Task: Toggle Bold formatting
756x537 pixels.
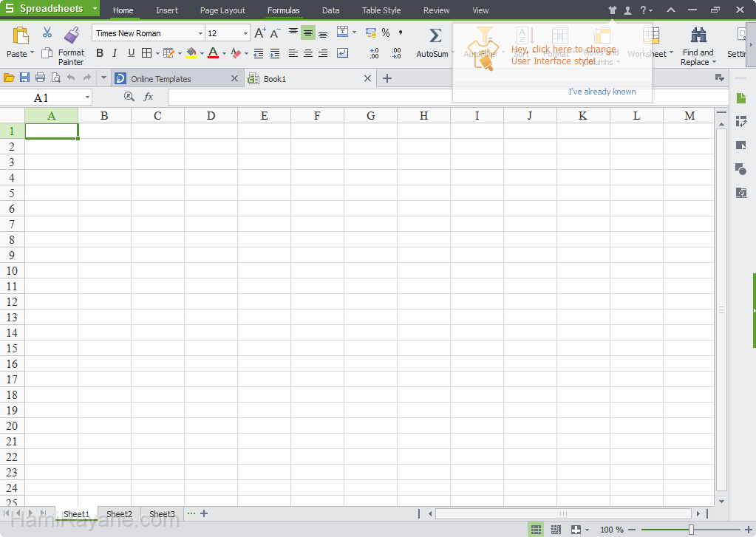Action: tap(100, 53)
